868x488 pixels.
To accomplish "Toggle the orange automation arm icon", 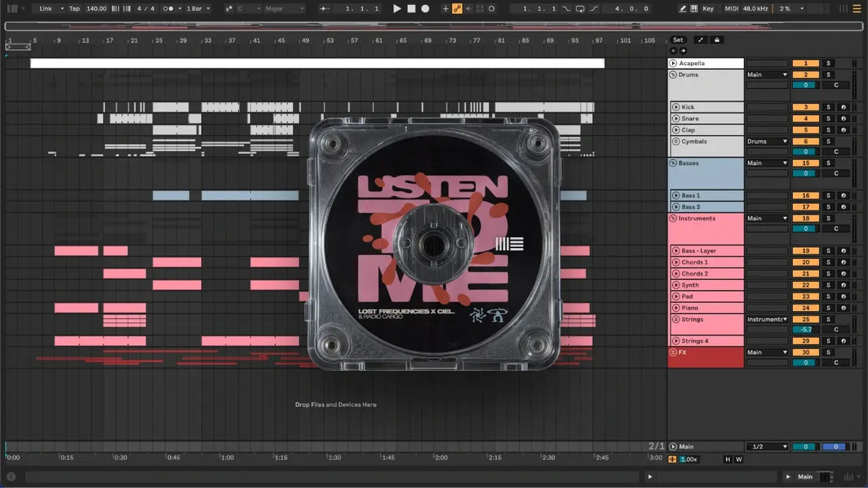I will [457, 9].
